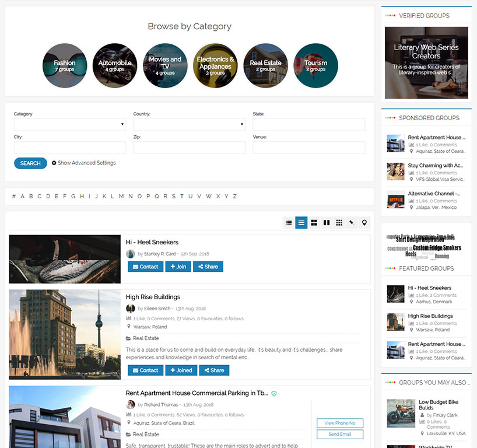This screenshot has width=477, height=448.
Task: Click verified badge on Rent Apartment House
Action: pos(274,394)
